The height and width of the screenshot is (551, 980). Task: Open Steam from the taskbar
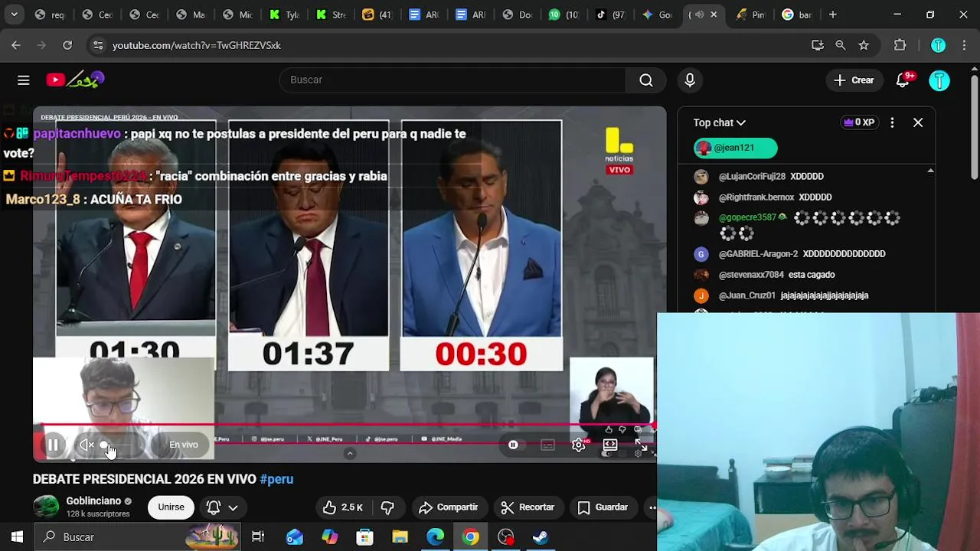click(541, 537)
